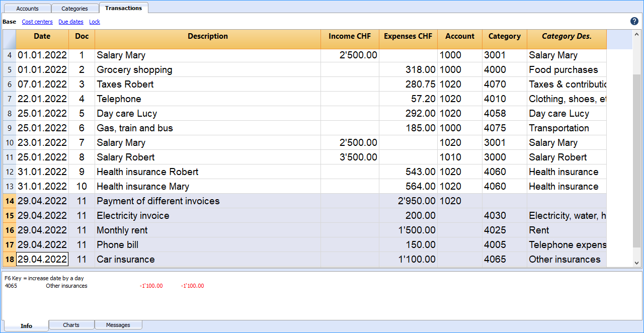Click the Health insurance Mary description cell
The width and height of the screenshot is (644, 333).
tap(208, 187)
